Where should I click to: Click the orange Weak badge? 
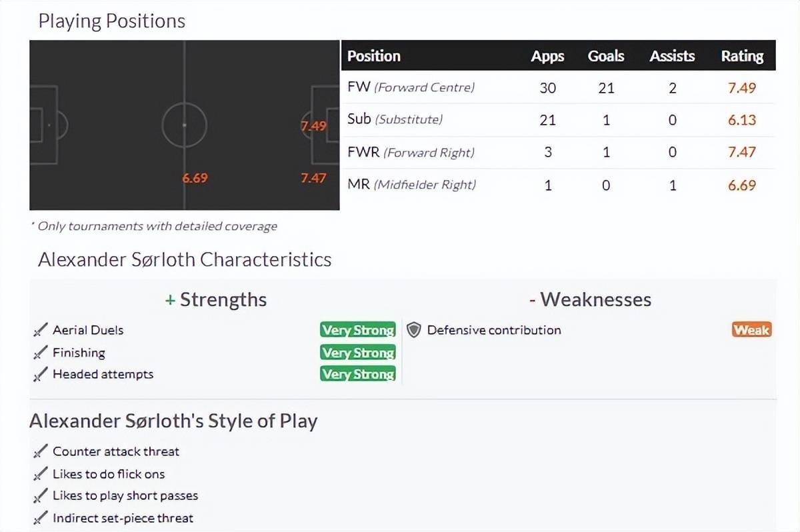coord(751,330)
